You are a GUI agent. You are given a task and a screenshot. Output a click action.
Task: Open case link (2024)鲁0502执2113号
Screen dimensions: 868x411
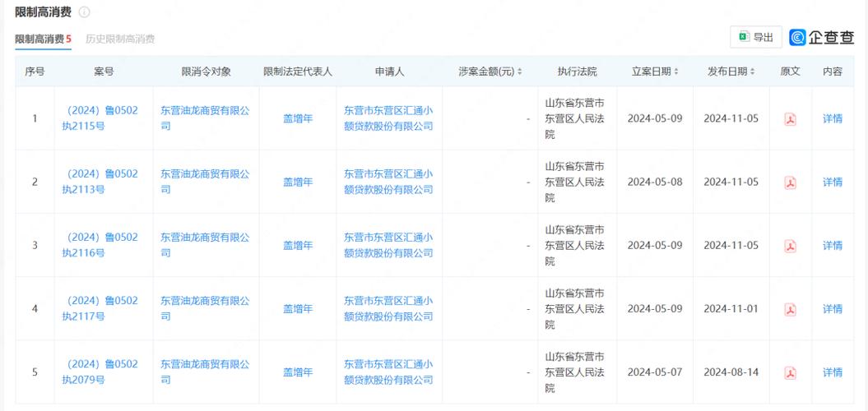(100, 182)
